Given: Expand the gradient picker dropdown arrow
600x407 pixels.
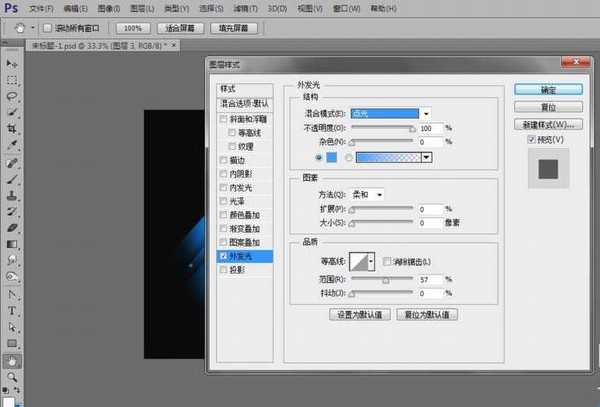Looking at the screenshot, I should coord(427,157).
